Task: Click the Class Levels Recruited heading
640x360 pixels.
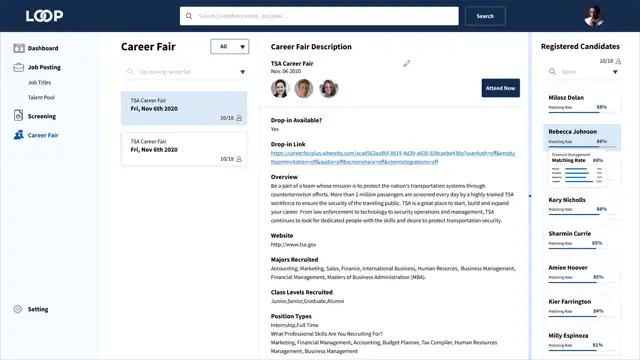Action: (x=302, y=292)
